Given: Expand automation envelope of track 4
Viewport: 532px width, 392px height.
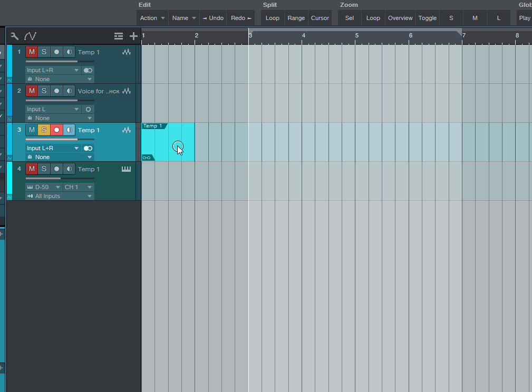Looking at the screenshot, I should click(9, 197).
